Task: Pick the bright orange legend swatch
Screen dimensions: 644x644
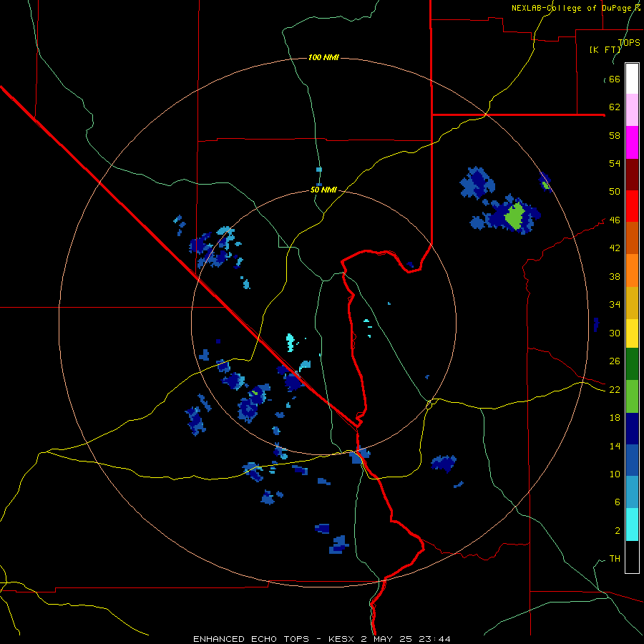Action: 632,270
